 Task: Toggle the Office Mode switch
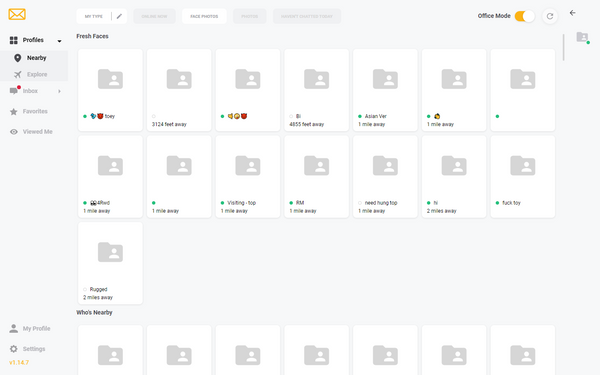(x=525, y=16)
